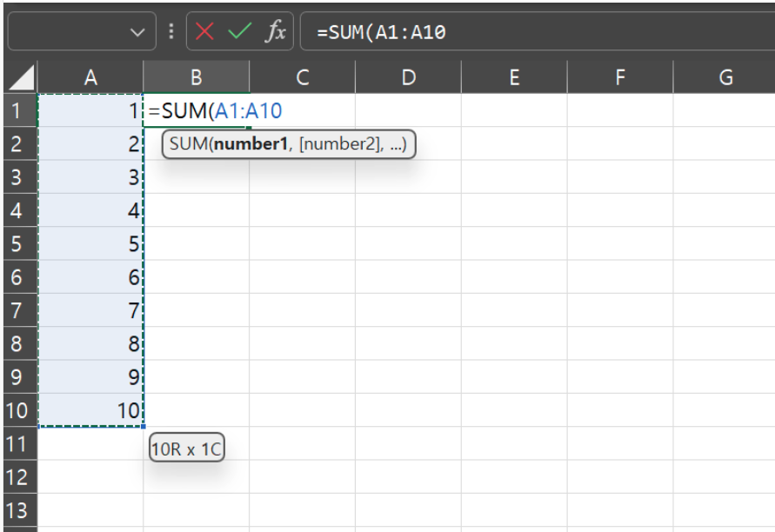Viewport: 775px width, 532px height.
Task: Select column C header
Action: (303, 77)
